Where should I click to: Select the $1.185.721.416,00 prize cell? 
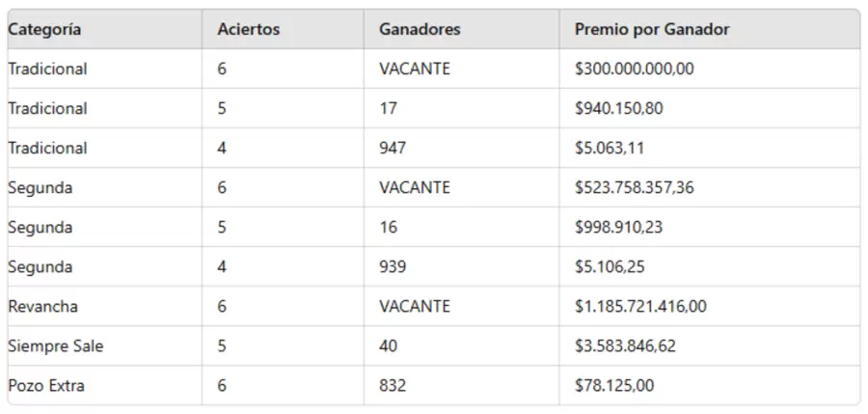(640, 307)
